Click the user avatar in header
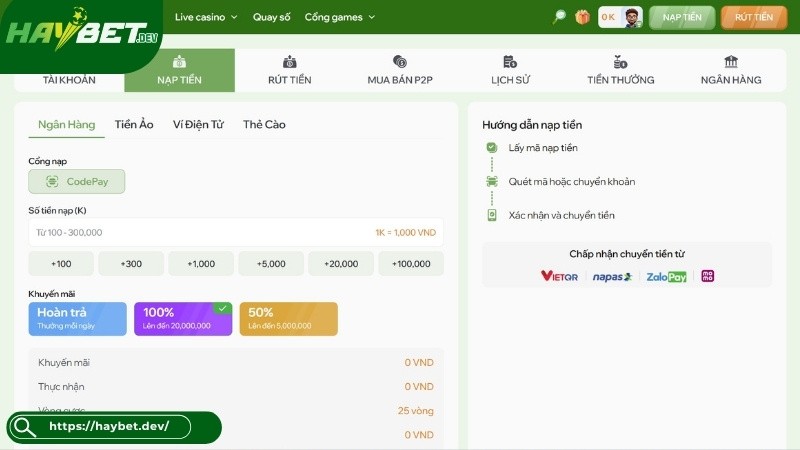 click(632, 17)
